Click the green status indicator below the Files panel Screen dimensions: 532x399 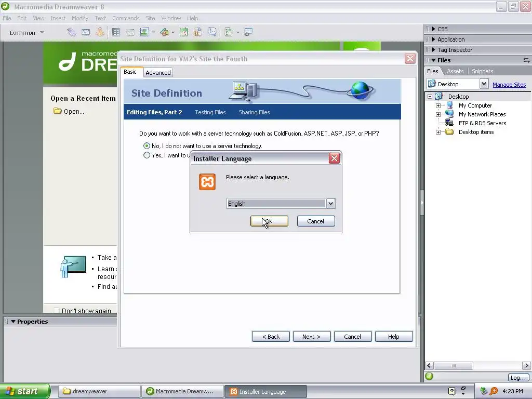coord(429,376)
